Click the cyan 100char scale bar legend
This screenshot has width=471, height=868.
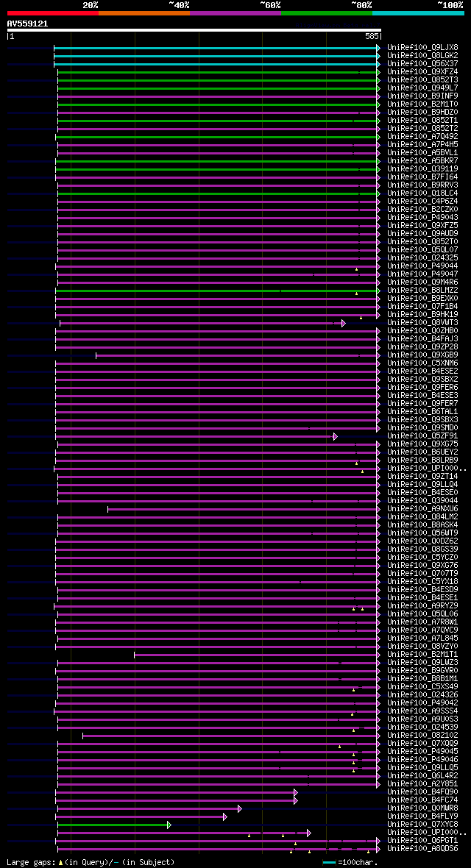pyautogui.click(x=329, y=862)
